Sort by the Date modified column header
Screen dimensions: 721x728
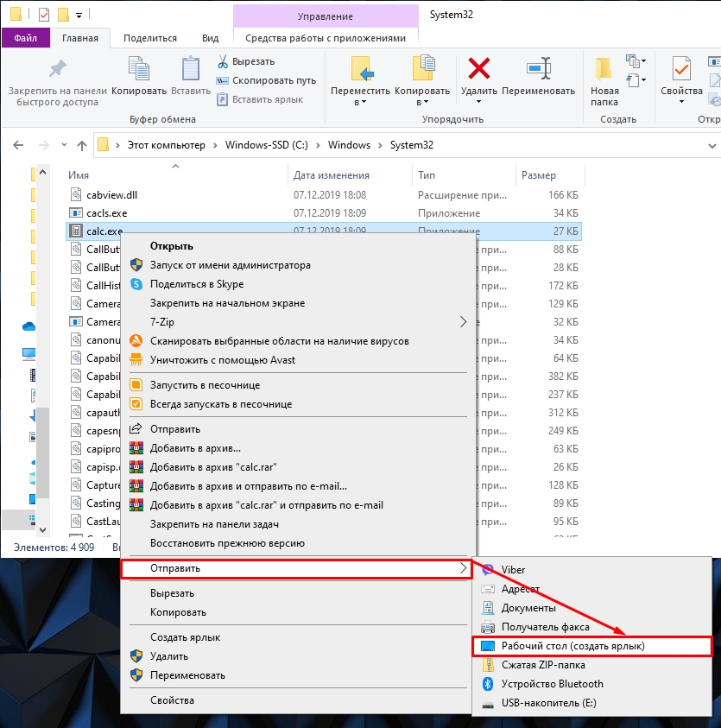coord(332,174)
